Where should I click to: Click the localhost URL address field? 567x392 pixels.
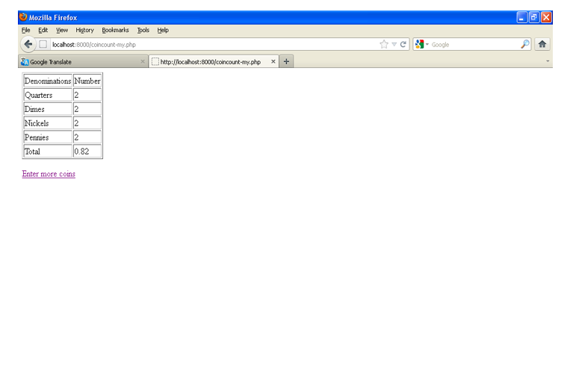coord(214,45)
